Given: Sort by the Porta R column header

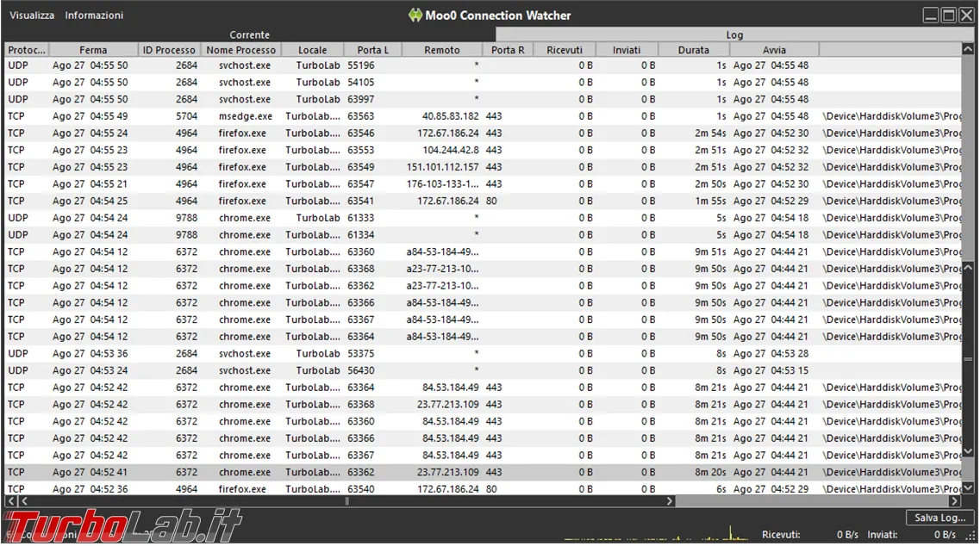Looking at the screenshot, I should [x=508, y=50].
